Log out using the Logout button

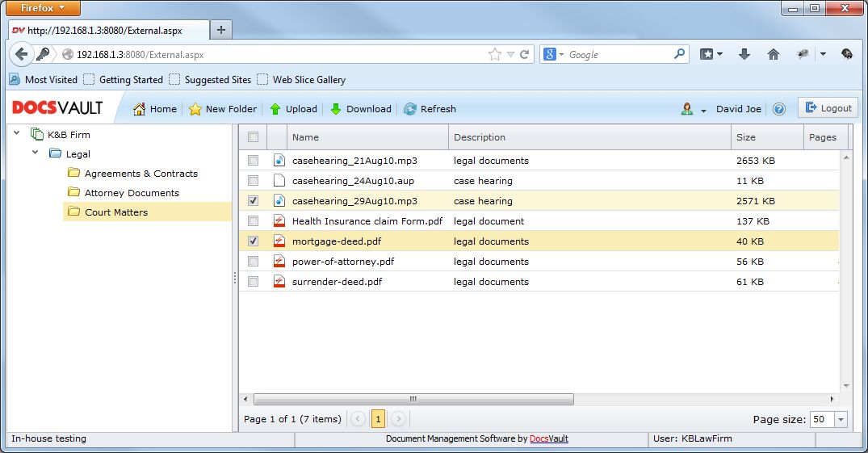click(x=828, y=108)
